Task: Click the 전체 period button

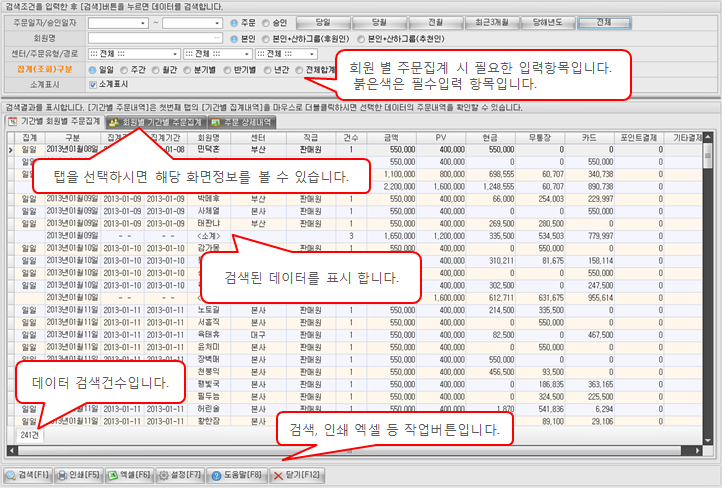Action: tap(604, 23)
